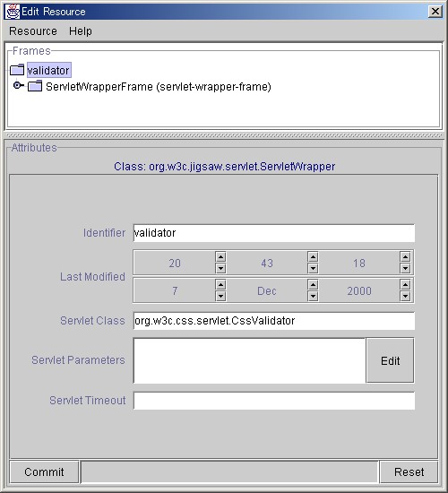Increase the seconds value 18
Image resolution: width=448 pixels, height=493 pixels.
pos(405,257)
